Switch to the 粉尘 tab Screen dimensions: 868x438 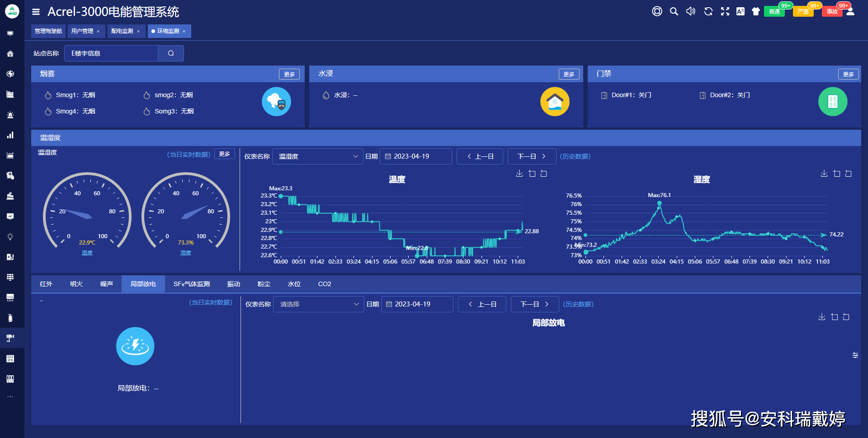(x=264, y=284)
